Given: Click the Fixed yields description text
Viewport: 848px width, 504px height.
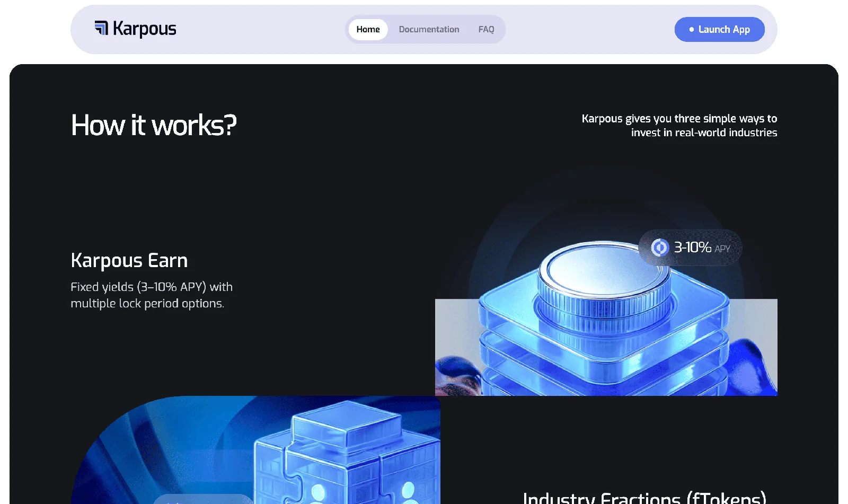Looking at the screenshot, I should 152,295.
